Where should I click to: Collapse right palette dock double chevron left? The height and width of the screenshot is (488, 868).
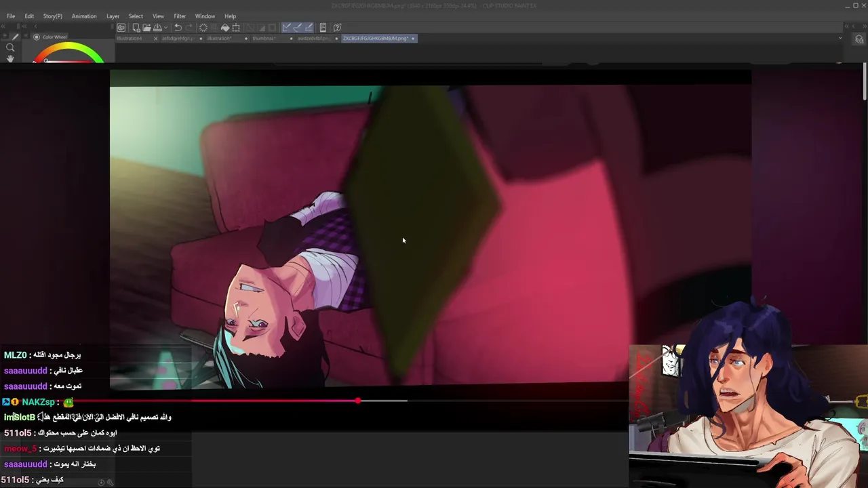coord(846,27)
